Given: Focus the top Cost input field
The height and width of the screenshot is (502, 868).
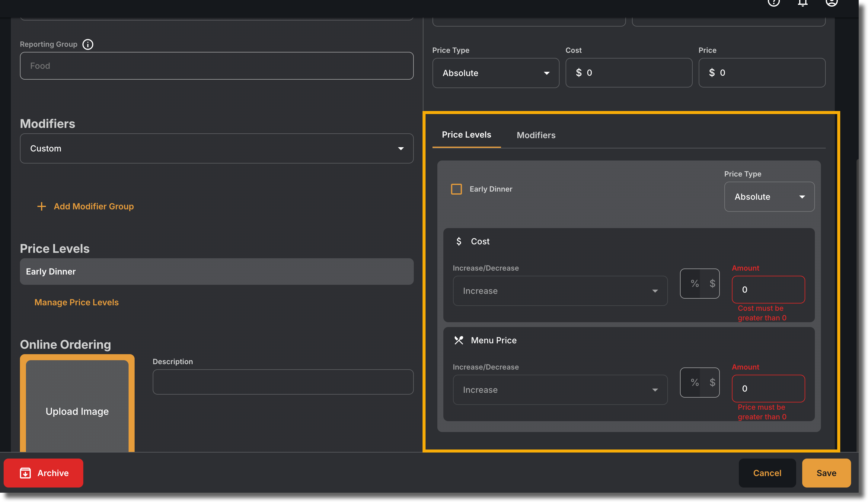Looking at the screenshot, I should 629,73.
